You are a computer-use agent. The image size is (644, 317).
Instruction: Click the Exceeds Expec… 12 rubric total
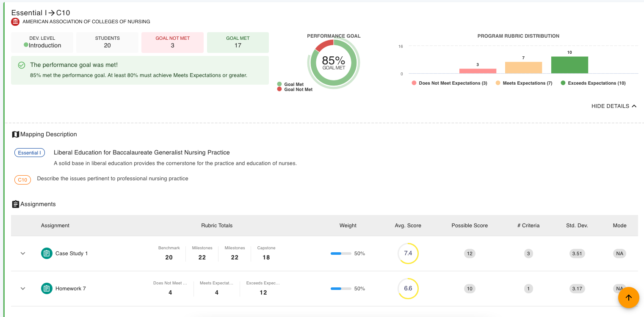263,288
